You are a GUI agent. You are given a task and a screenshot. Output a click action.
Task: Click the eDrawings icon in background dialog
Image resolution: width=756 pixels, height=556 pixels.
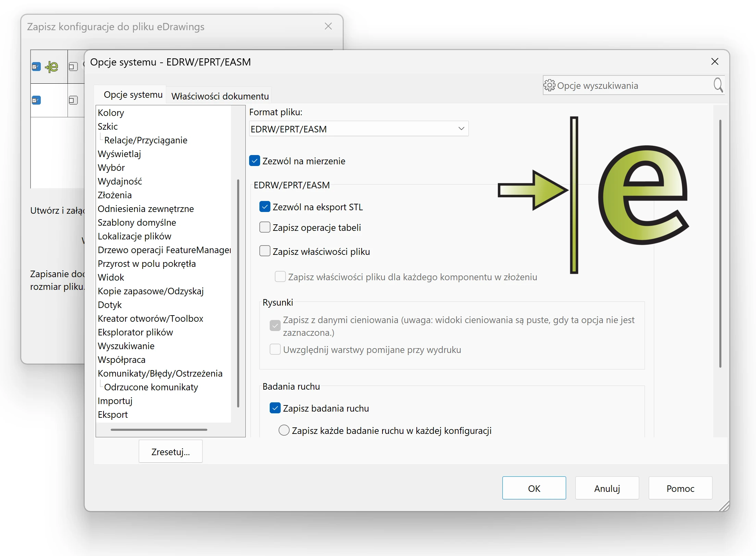pos(52,67)
